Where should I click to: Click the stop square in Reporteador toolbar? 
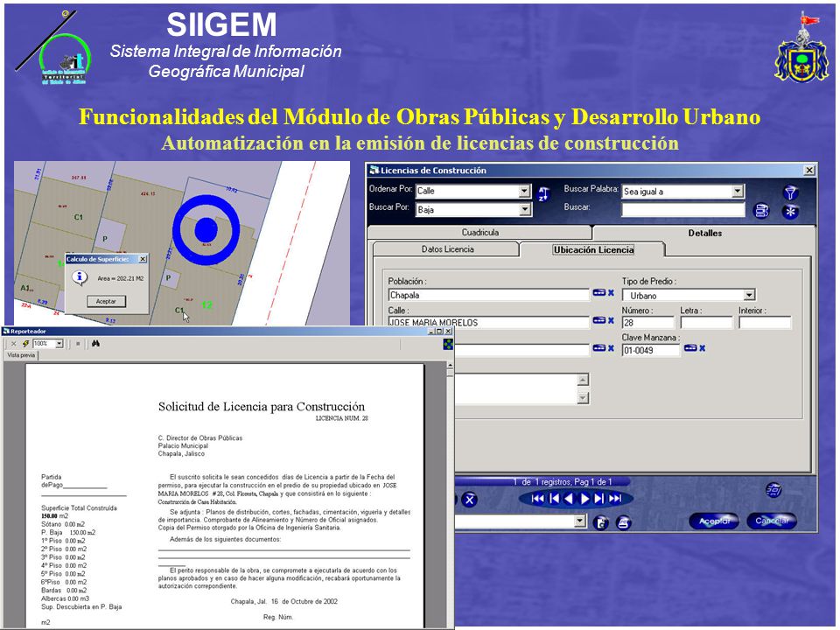(x=78, y=343)
